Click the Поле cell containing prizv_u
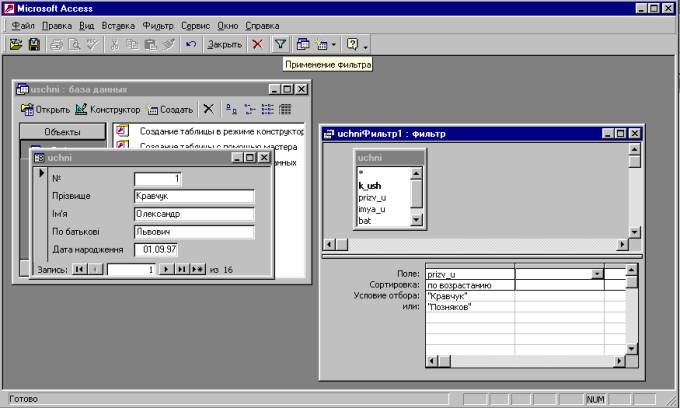 470,274
